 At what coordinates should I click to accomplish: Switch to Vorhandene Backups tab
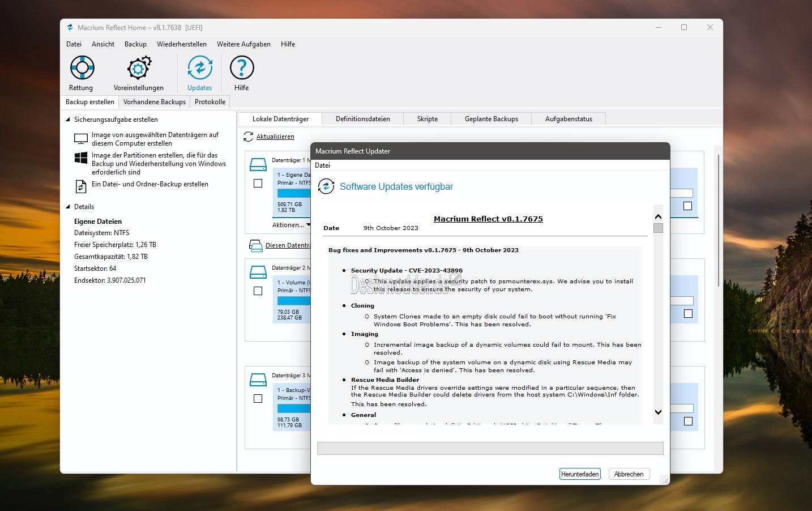[155, 102]
